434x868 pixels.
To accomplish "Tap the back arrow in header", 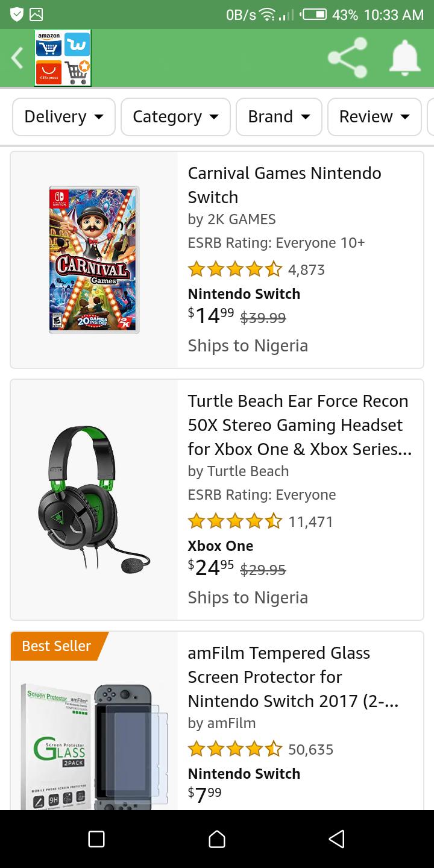I will [17, 58].
